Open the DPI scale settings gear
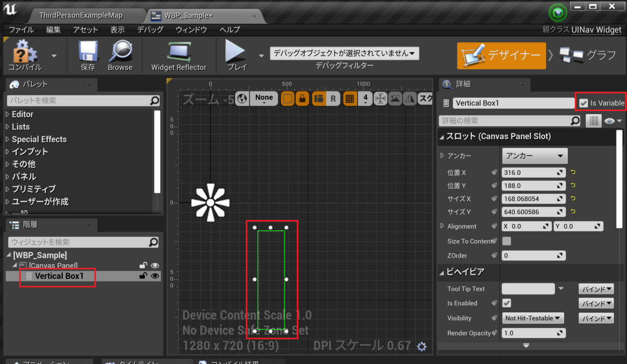627x364 pixels. point(422,346)
